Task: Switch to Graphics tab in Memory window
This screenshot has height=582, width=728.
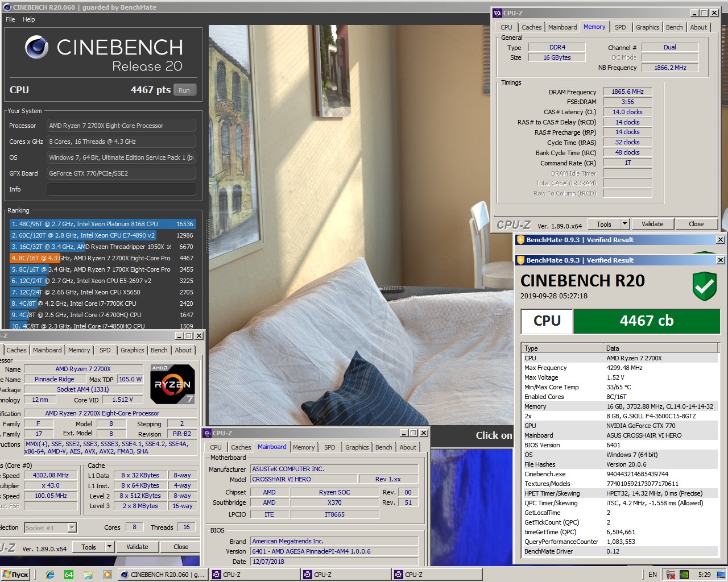Action: (x=647, y=27)
